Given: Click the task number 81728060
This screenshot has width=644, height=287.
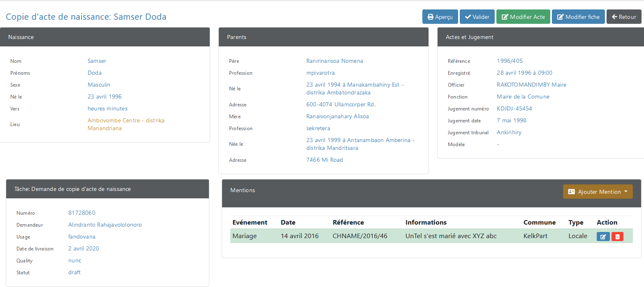Looking at the screenshot, I should [x=82, y=213].
